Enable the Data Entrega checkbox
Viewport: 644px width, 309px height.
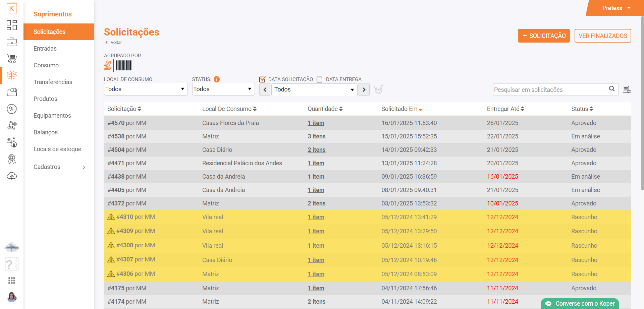tap(320, 79)
